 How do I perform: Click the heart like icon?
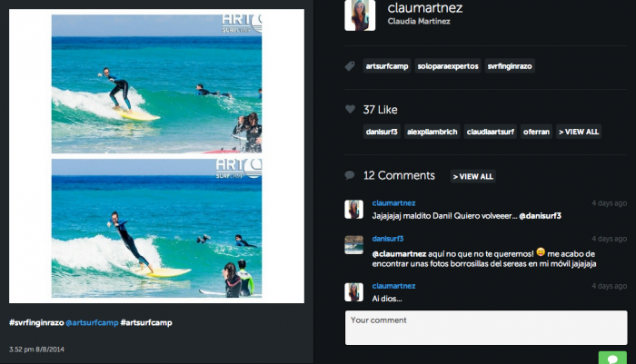click(350, 110)
